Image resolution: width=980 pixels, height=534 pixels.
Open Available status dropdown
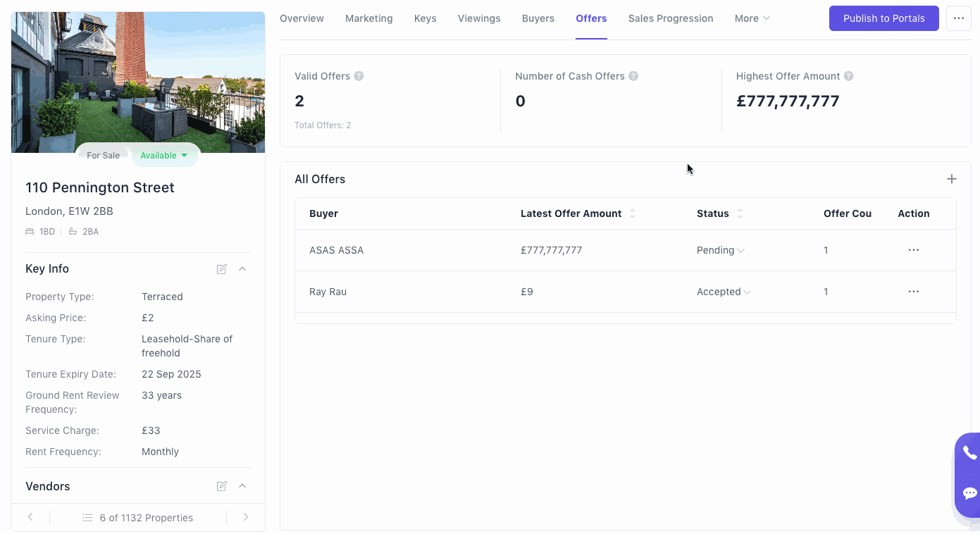[x=164, y=156]
